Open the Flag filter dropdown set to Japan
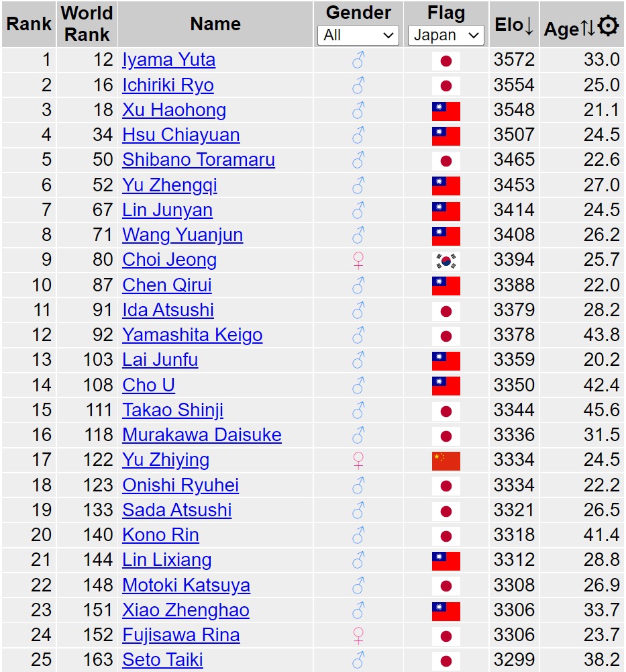This screenshot has width=626, height=672. pos(446,36)
